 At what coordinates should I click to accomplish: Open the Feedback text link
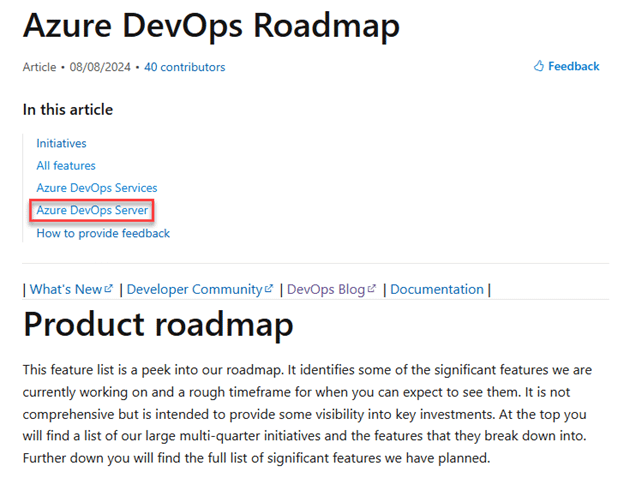coord(573,67)
